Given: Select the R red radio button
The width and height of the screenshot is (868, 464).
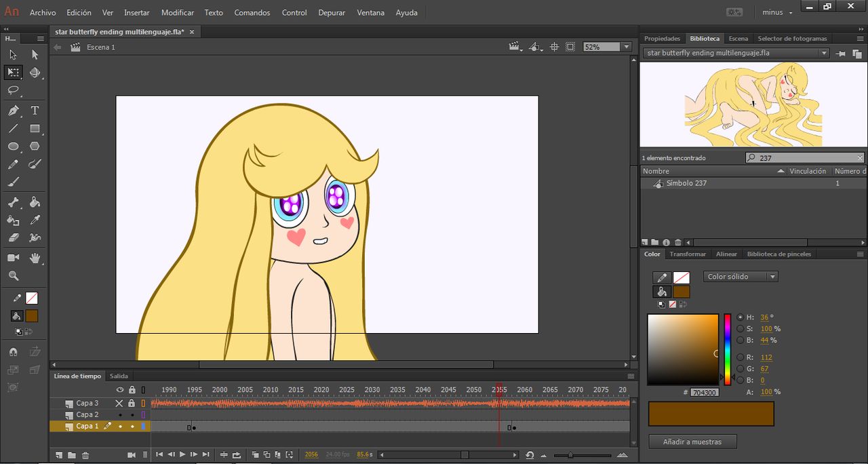Looking at the screenshot, I should [x=740, y=357].
